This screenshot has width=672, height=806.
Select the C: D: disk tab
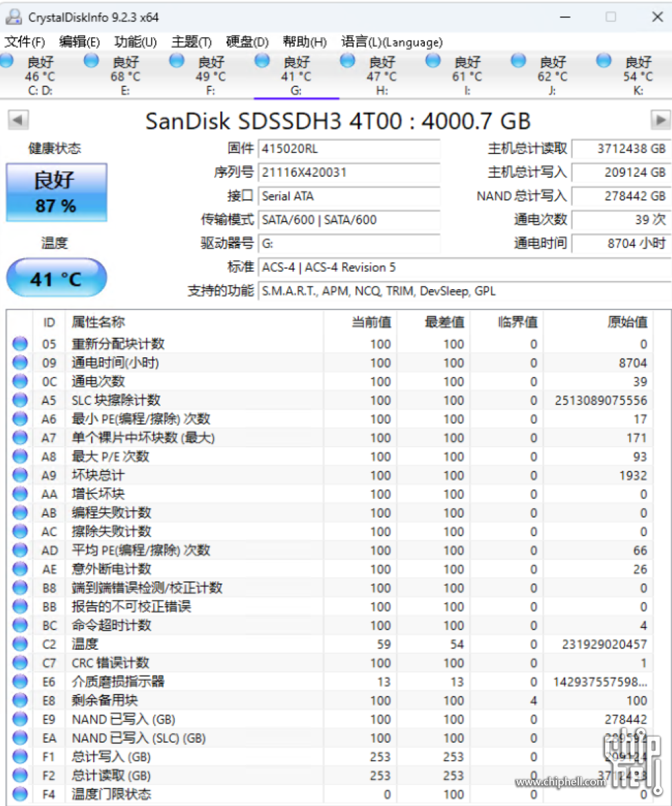(40, 76)
